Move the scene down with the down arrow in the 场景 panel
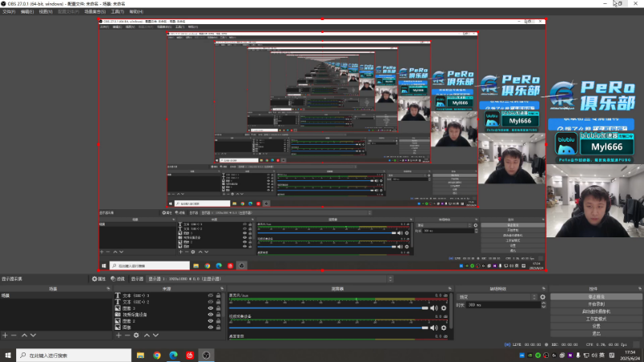This screenshot has width=644, height=362. click(33, 335)
